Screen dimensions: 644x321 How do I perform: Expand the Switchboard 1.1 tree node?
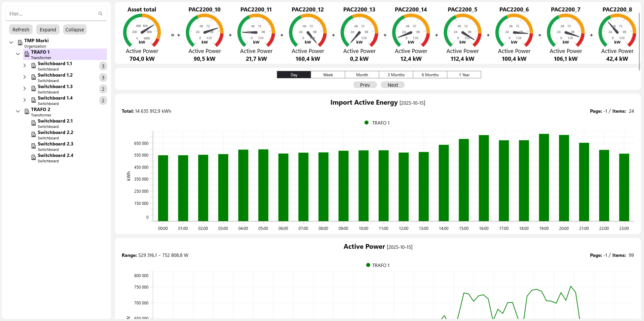[25, 65]
